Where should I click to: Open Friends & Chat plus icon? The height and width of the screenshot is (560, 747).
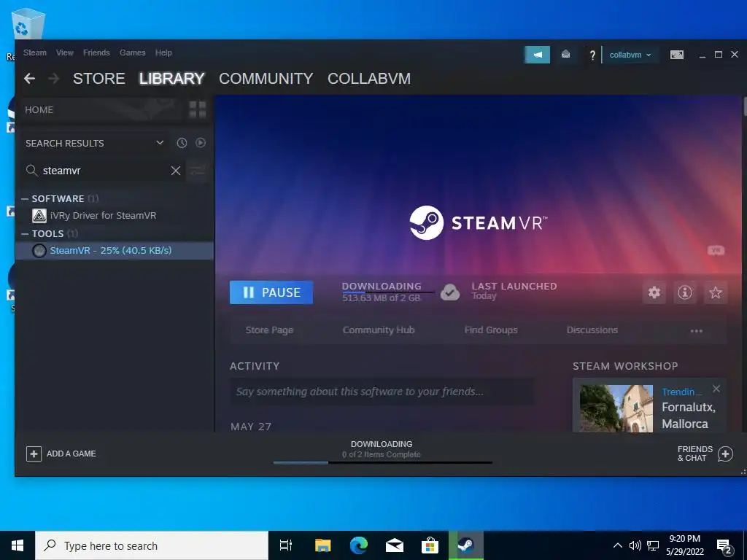[726, 454]
